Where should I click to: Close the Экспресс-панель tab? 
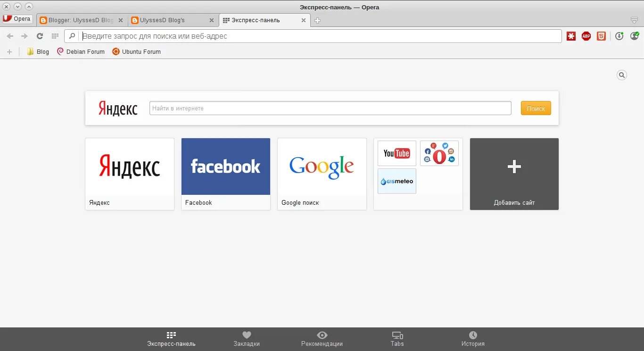pyautogui.click(x=304, y=20)
